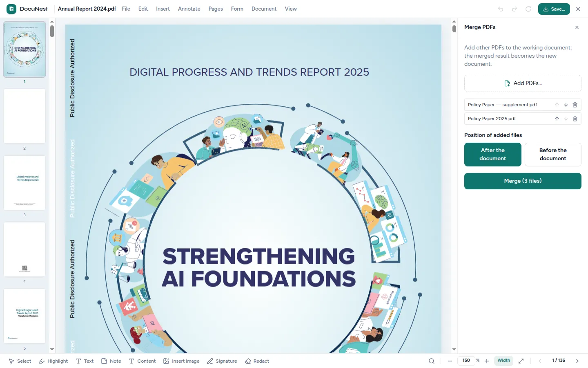Open the Form menu
The image size is (588, 368).
(x=237, y=9)
